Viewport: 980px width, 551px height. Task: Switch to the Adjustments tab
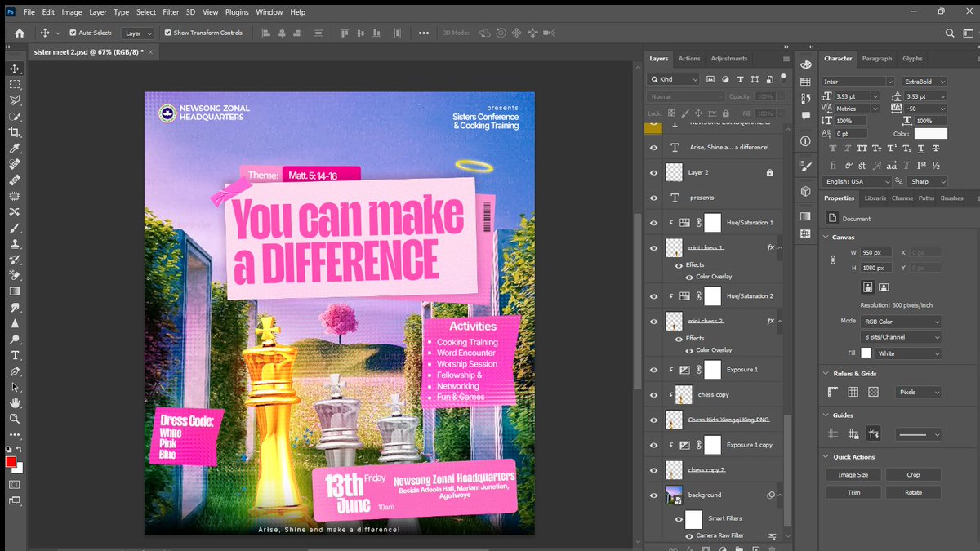tap(729, 59)
